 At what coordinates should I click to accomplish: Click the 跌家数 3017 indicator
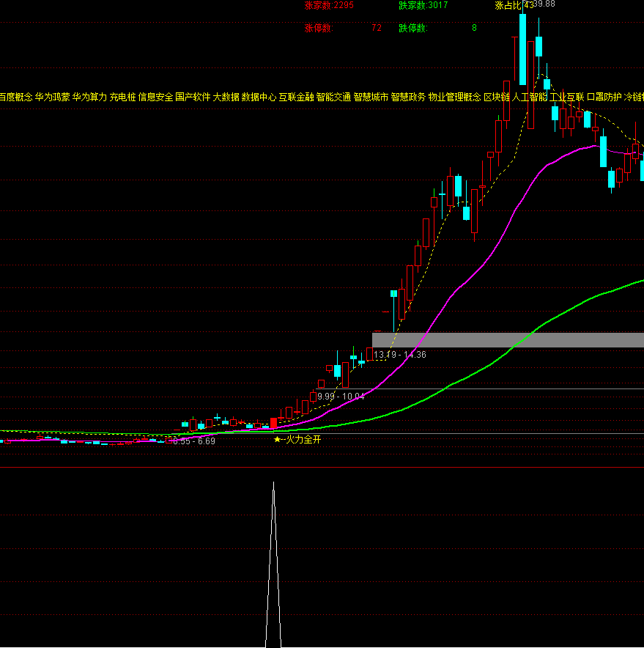pos(423,5)
